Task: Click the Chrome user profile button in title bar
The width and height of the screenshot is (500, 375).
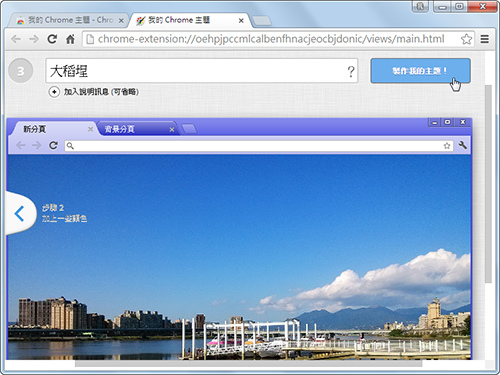Action: point(420,7)
